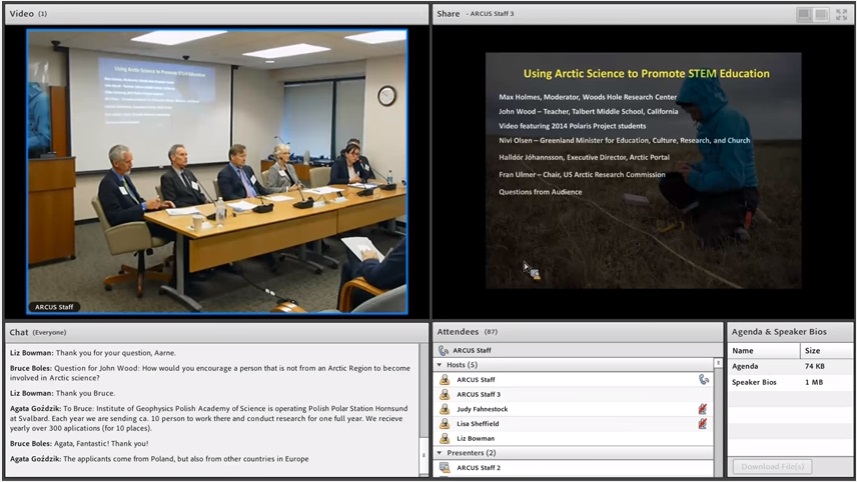
Task: Collapse the Hosts (5) group
Action: pyautogui.click(x=439, y=365)
